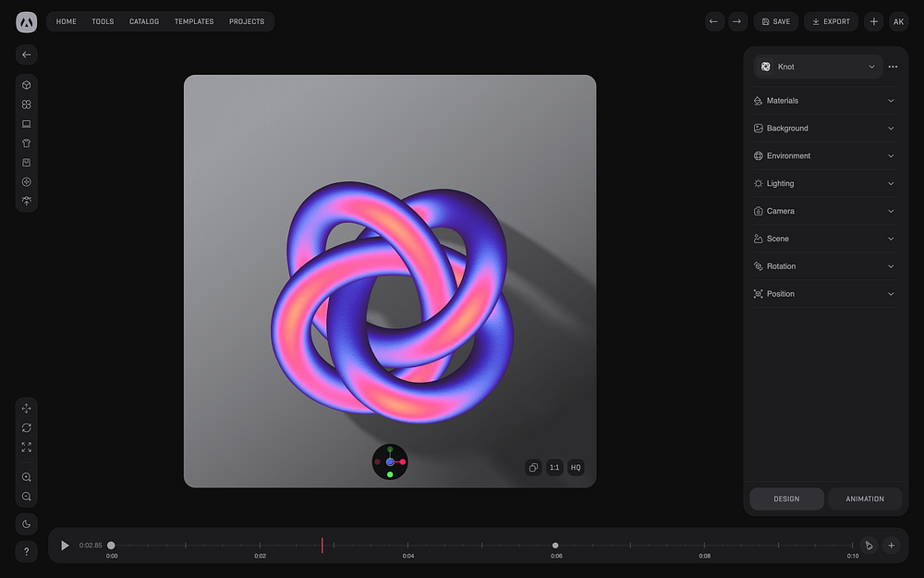Open the TOOLS menu
The image size is (924, 578).
point(103,22)
